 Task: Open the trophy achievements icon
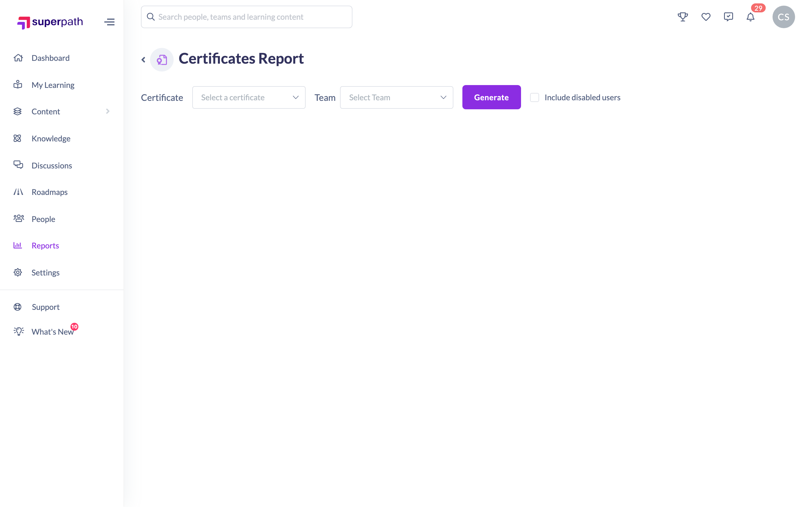coord(683,17)
